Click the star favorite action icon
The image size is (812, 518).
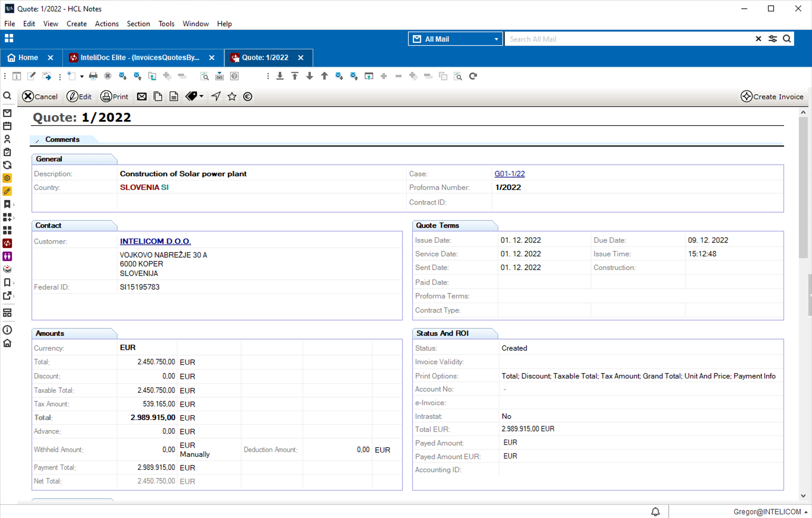click(232, 97)
